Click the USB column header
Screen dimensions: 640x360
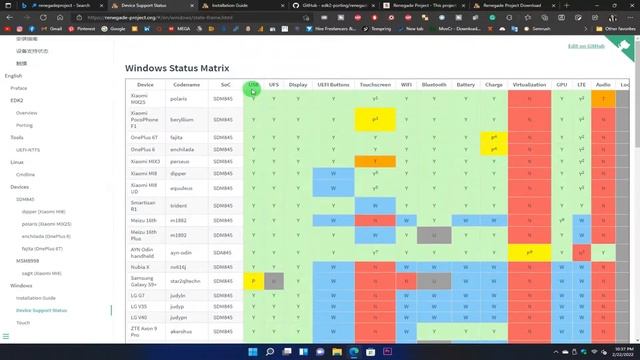pyautogui.click(x=253, y=84)
